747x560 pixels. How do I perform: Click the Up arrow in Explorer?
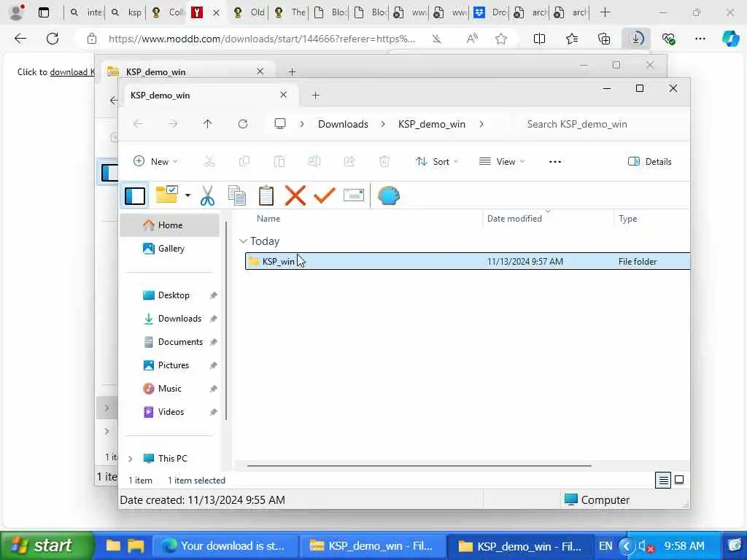[207, 124]
